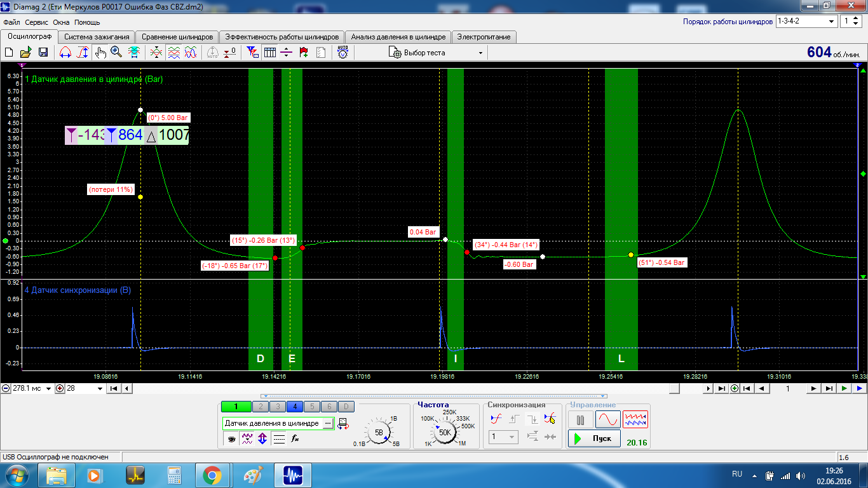
Task: Open the Сервис menu
Action: [x=37, y=22]
